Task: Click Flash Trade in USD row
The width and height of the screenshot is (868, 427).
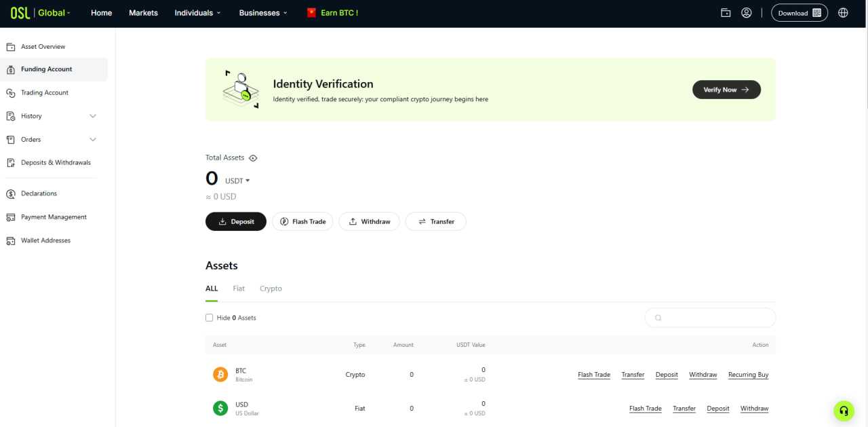Action: point(646,409)
